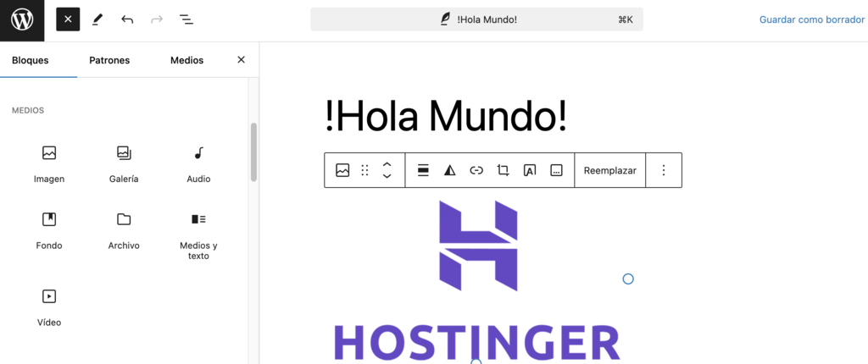
Task: Click the feather post icon in the title bar
Action: (x=444, y=19)
